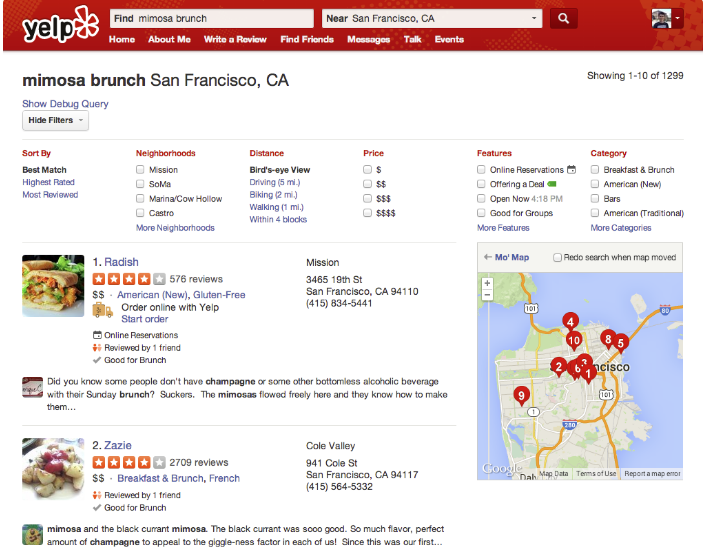Open the Zazie business listing
722x547 pixels.
(117, 445)
